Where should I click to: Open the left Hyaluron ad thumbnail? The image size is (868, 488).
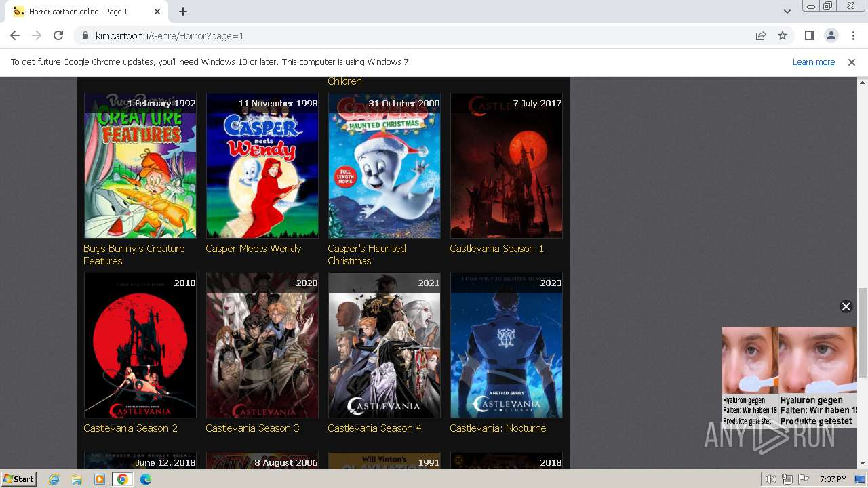pyautogui.click(x=750, y=377)
